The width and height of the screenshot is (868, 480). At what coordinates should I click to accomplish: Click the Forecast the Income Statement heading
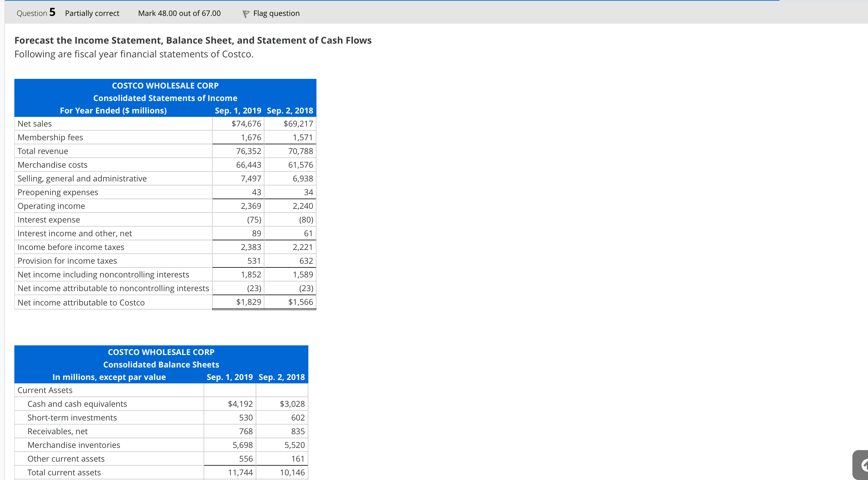[193, 40]
